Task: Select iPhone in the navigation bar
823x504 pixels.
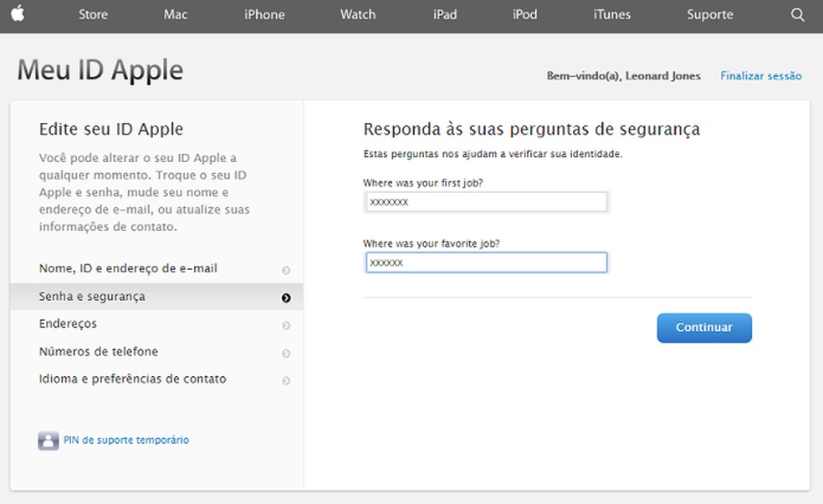Action: pyautogui.click(x=264, y=14)
